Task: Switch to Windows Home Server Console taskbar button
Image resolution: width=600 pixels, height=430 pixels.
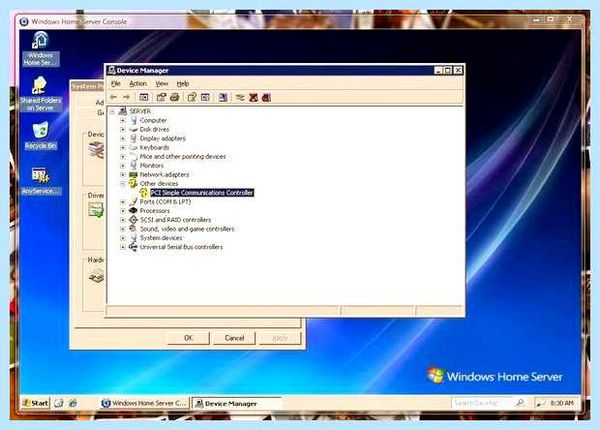Action: 145,403
